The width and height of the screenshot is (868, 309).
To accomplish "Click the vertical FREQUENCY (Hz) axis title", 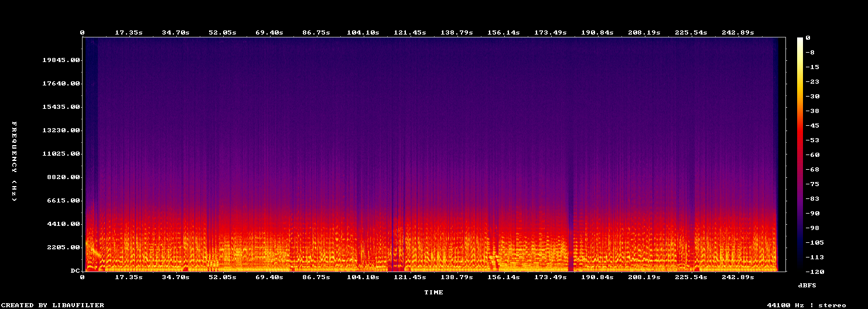I will coord(14,162).
